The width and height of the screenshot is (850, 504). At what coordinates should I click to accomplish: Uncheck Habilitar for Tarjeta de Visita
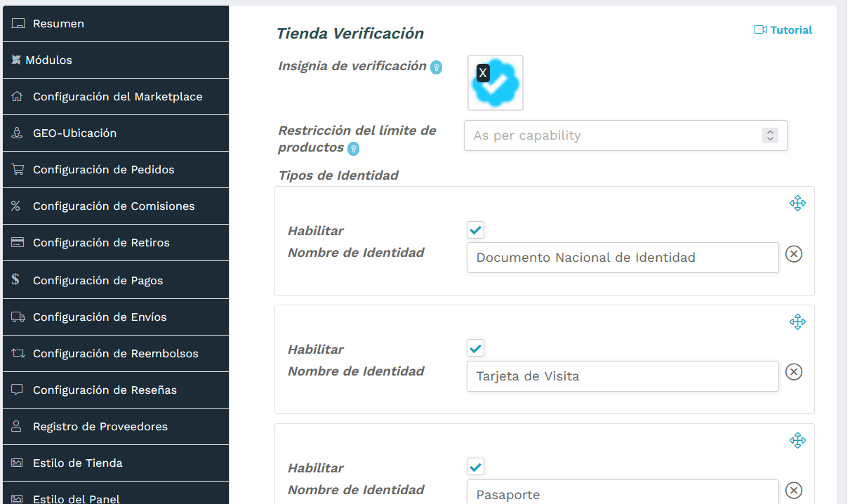pyautogui.click(x=475, y=348)
